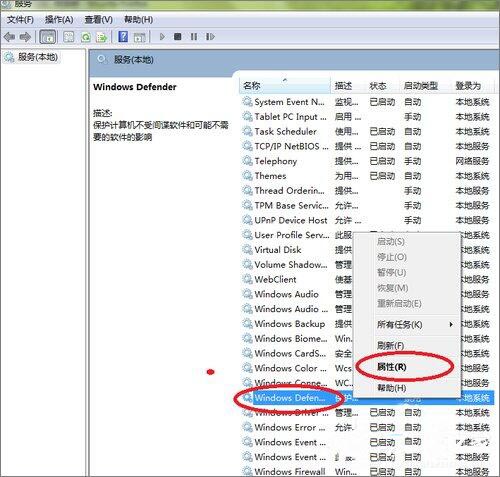The width and height of the screenshot is (500, 477).
Task: Click gear icon beside System Event N...
Action: pos(247,102)
